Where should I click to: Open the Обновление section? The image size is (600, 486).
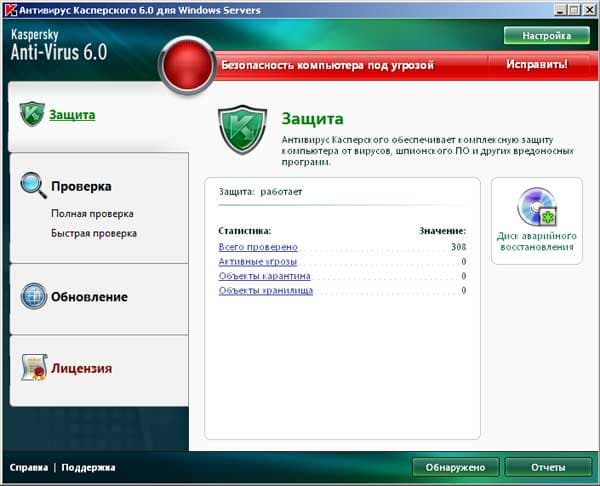[89, 297]
